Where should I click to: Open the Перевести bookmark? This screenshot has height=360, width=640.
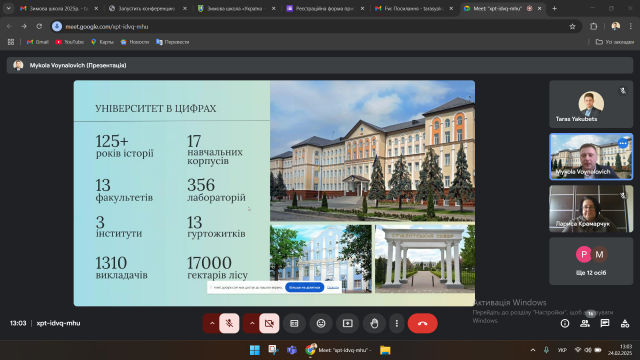point(172,42)
